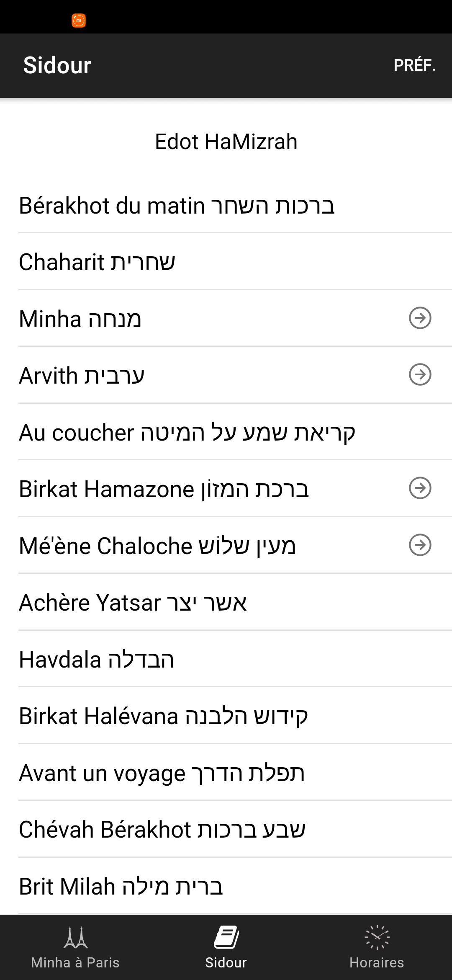Tap the Edot HaMizrah rite header
The image size is (452, 980).
pos(226,142)
